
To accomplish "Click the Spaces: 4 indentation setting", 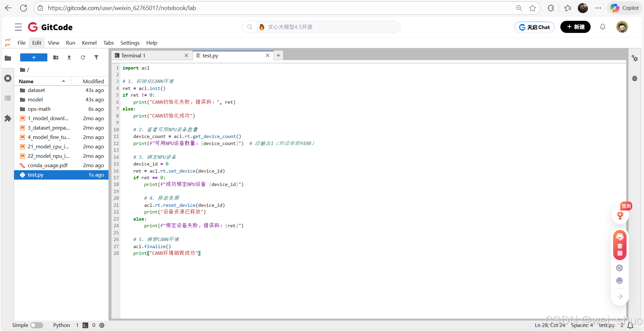I will [582, 325].
